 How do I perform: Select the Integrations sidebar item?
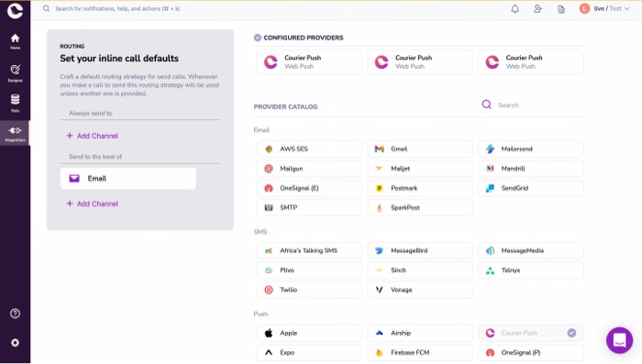click(16, 134)
